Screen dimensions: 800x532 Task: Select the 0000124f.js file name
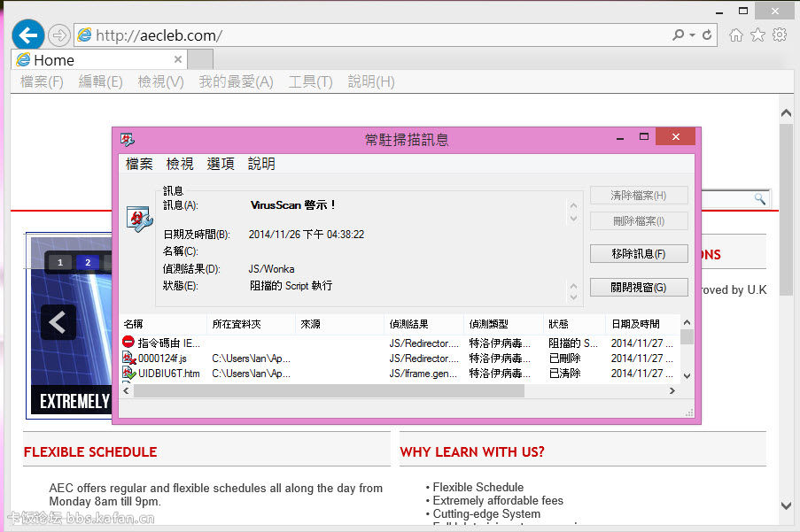pos(162,359)
